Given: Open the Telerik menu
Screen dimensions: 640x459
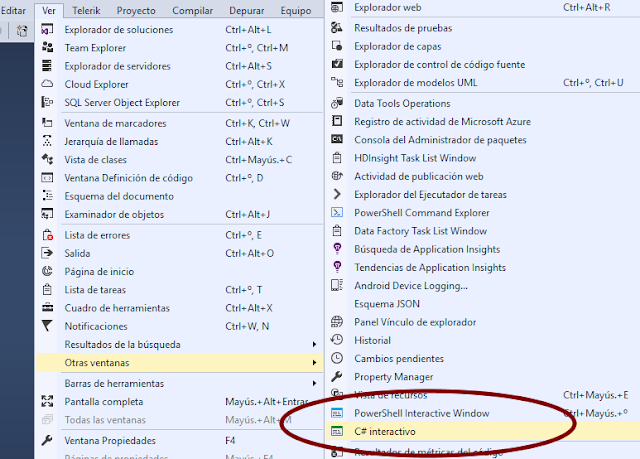Looking at the screenshot, I should [86, 11].
